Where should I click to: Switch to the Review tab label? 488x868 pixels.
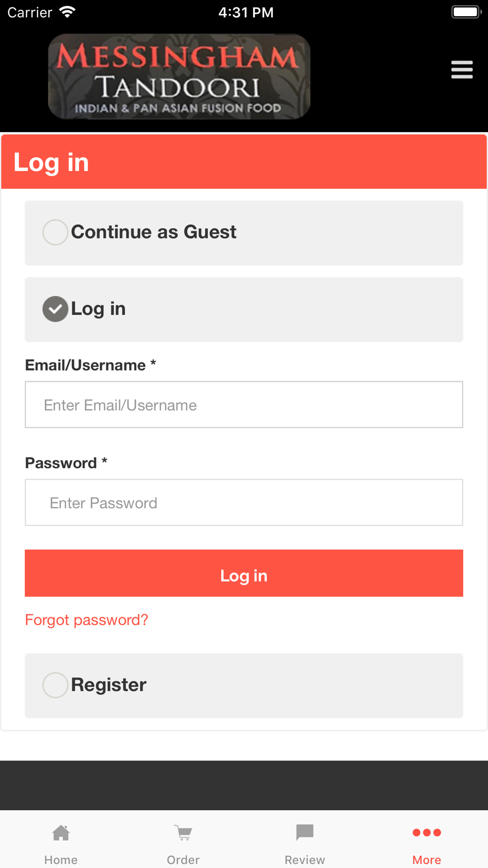(x=305, y=860)
